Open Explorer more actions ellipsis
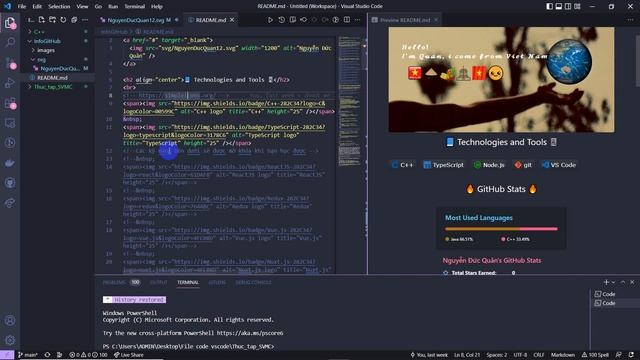Image resolution: width=640 pixels, height=360 pixels. pos(85,20)
